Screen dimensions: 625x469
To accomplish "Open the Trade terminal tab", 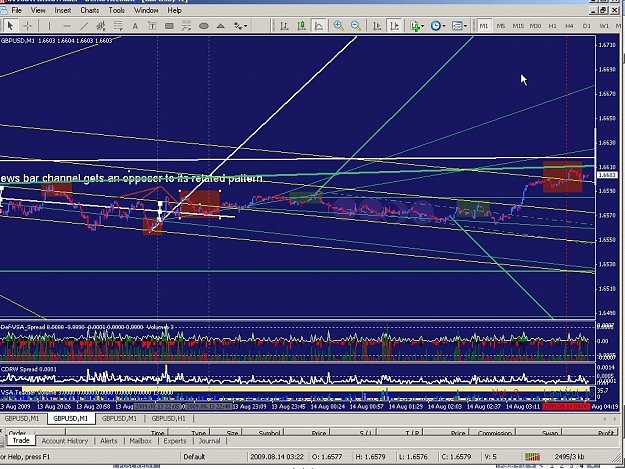I will (x=21, y=440).
